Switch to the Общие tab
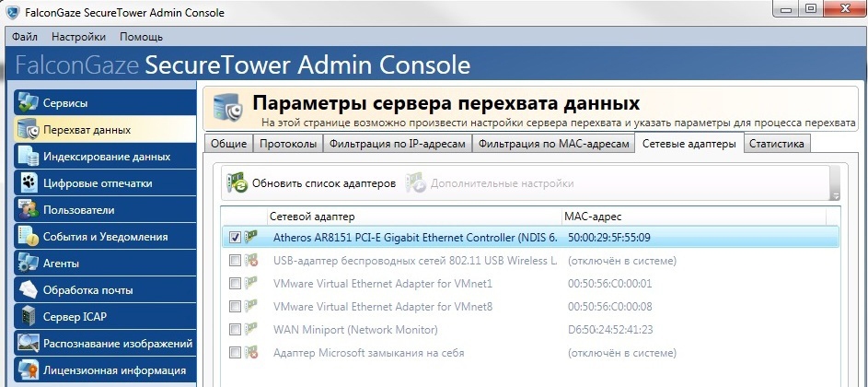The width and height of the screenshot is (868, 387). point(228,144)
